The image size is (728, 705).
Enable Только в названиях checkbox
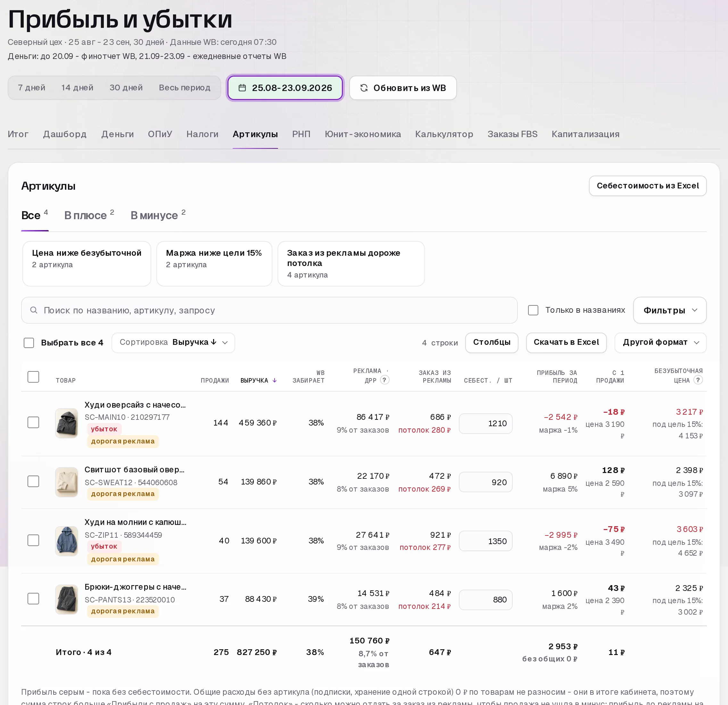pos(533,310)
